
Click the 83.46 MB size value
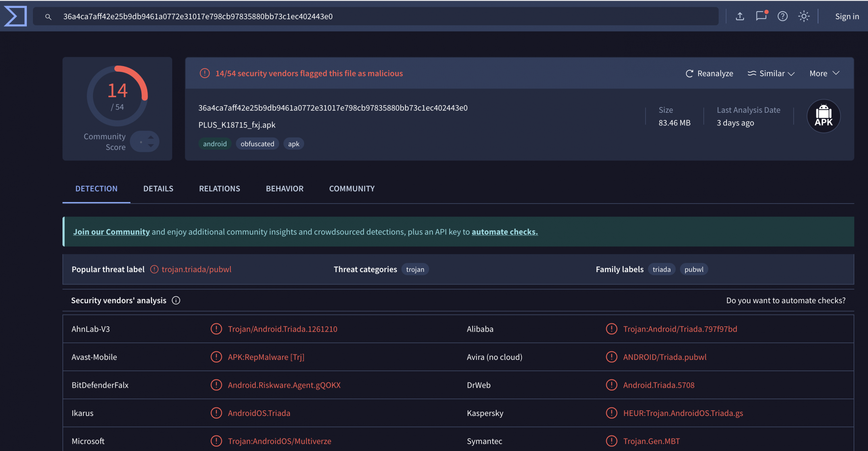coord(675,123)
